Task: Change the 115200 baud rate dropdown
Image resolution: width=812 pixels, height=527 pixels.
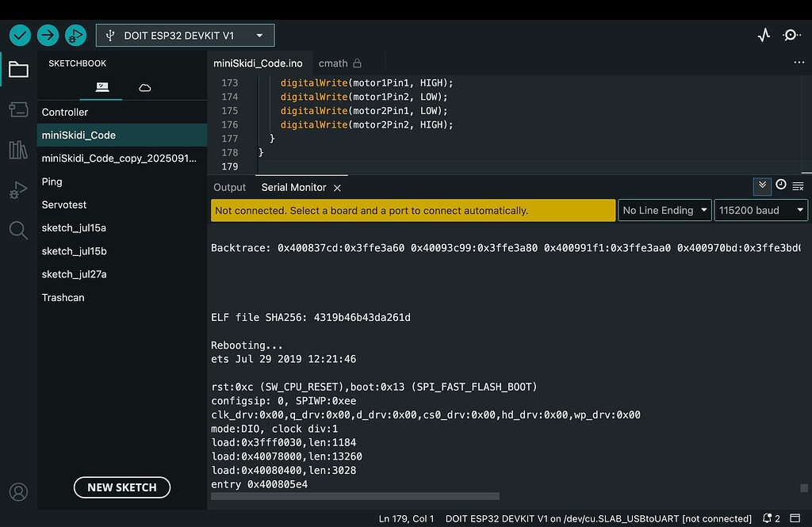Action: pos(760,210)
